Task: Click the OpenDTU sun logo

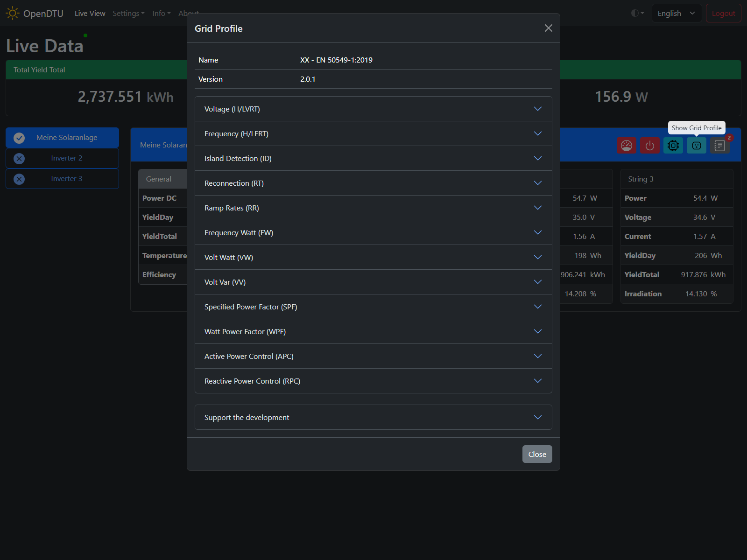Action: (x=13, y=14)
